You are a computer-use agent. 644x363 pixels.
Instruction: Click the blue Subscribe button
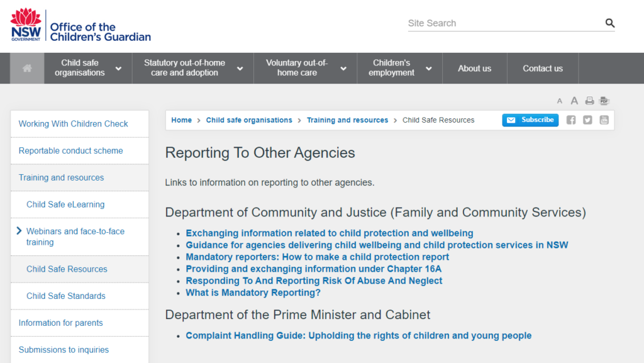[x=530, y=120]
